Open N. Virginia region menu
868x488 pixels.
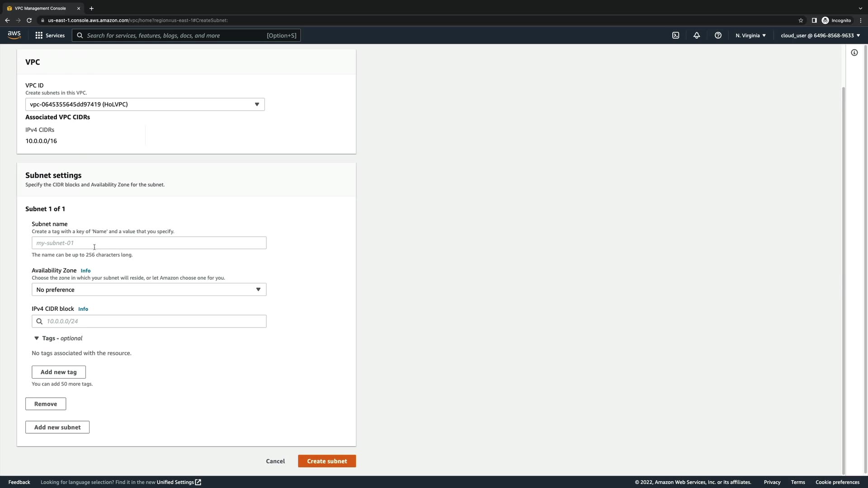click(x=750, y=35)
